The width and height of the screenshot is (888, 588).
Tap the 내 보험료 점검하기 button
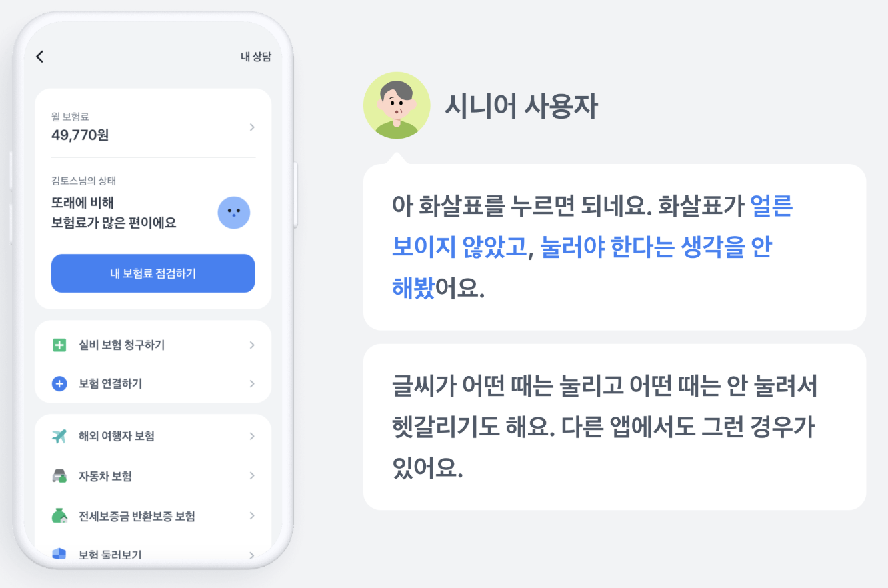point(153,273)
